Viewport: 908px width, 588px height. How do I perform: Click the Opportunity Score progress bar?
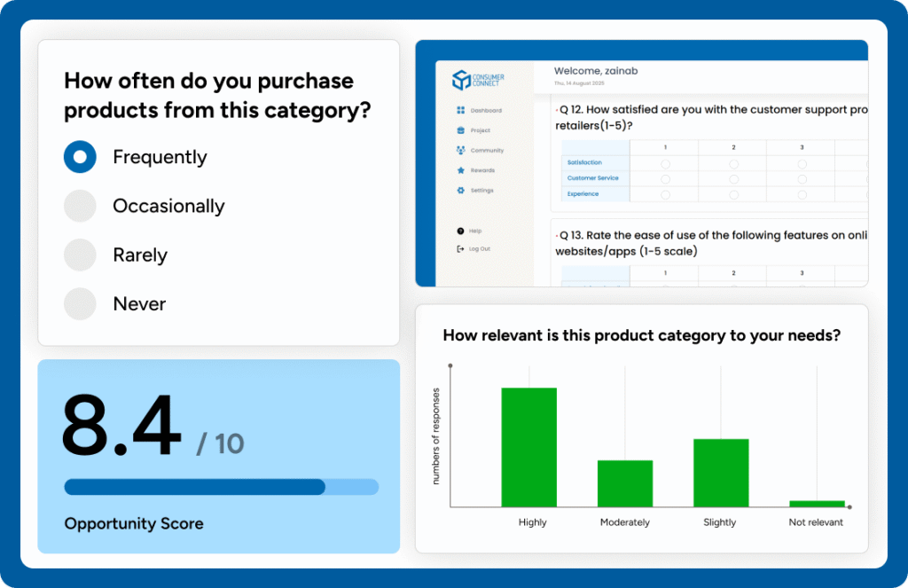(221, 487)
